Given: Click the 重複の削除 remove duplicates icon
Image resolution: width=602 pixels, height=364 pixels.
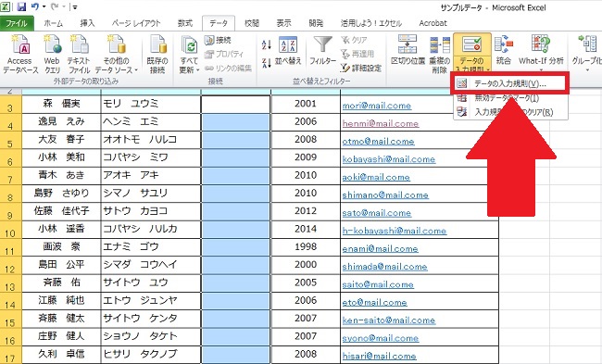Looking at the screenshot, I should 440,54.
